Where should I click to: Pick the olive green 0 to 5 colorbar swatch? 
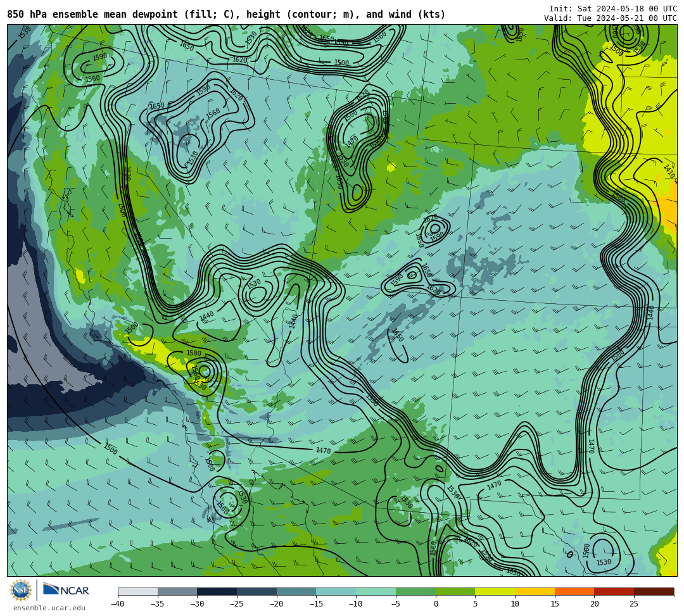(455, 591)
